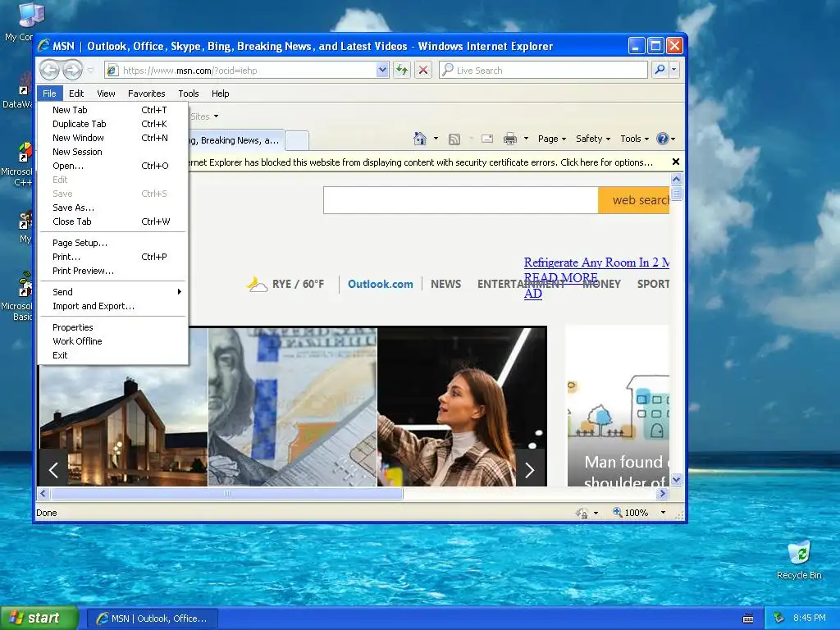Expand the Send submenu
840x630 pixels.
[112, 292]
